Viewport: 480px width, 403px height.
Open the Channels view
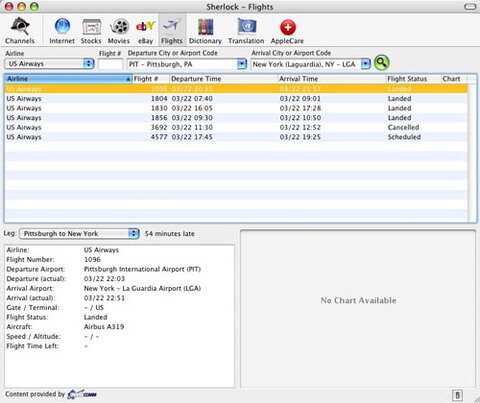coord(20,31)
